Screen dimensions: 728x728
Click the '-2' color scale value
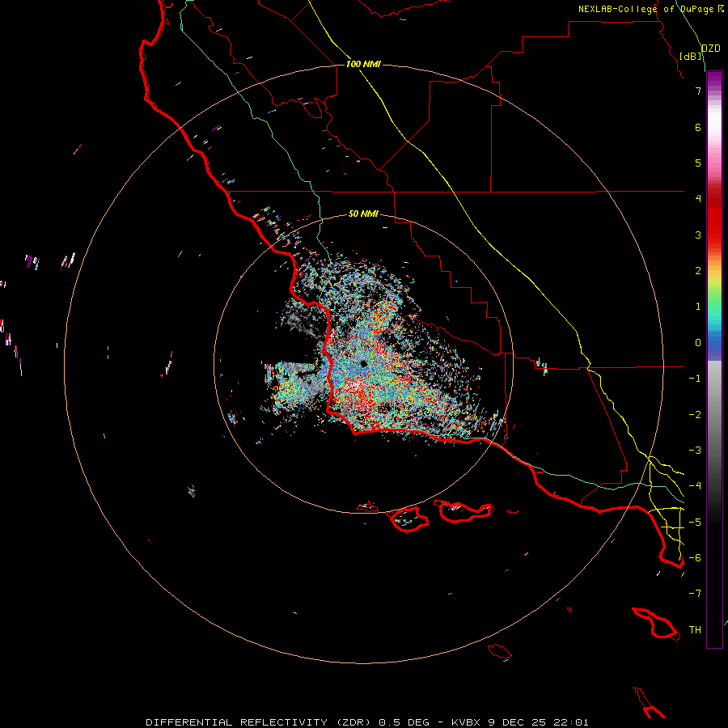[x=695, y=415]
